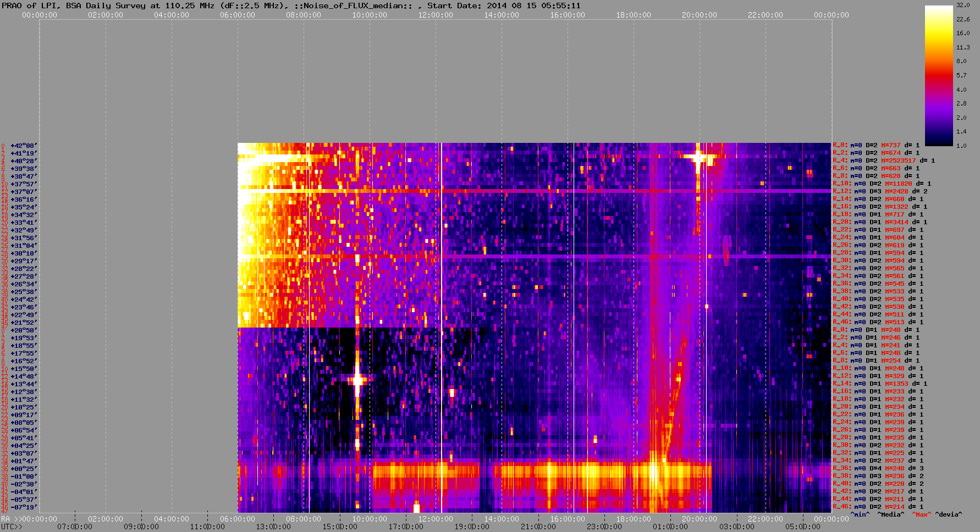The image size is (980, 532).
Task: Click the red ^Max^ legend label
Action: pos(921,514)
